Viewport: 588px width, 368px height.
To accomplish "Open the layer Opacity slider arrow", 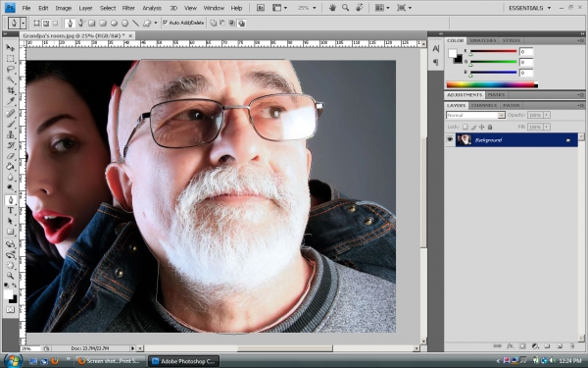I will pyautogui.click(x=547, y=115).
